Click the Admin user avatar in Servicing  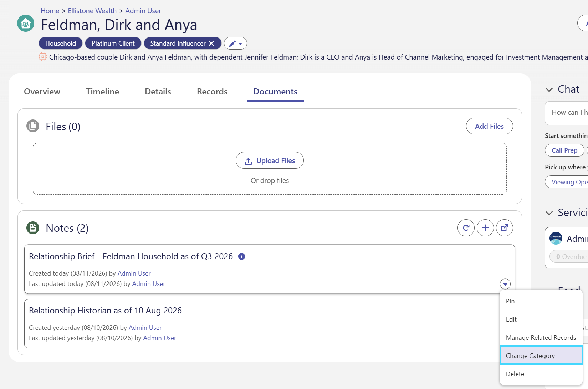(556, 238)
